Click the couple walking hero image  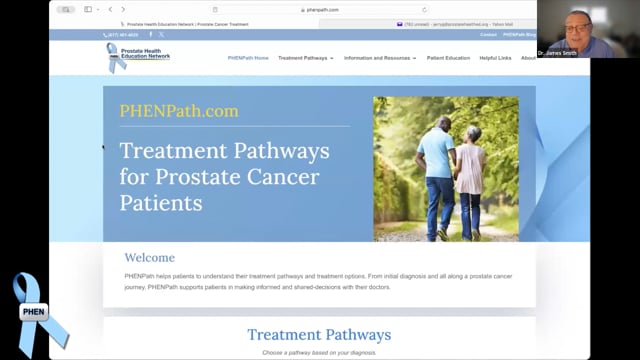tap(446, 169)
